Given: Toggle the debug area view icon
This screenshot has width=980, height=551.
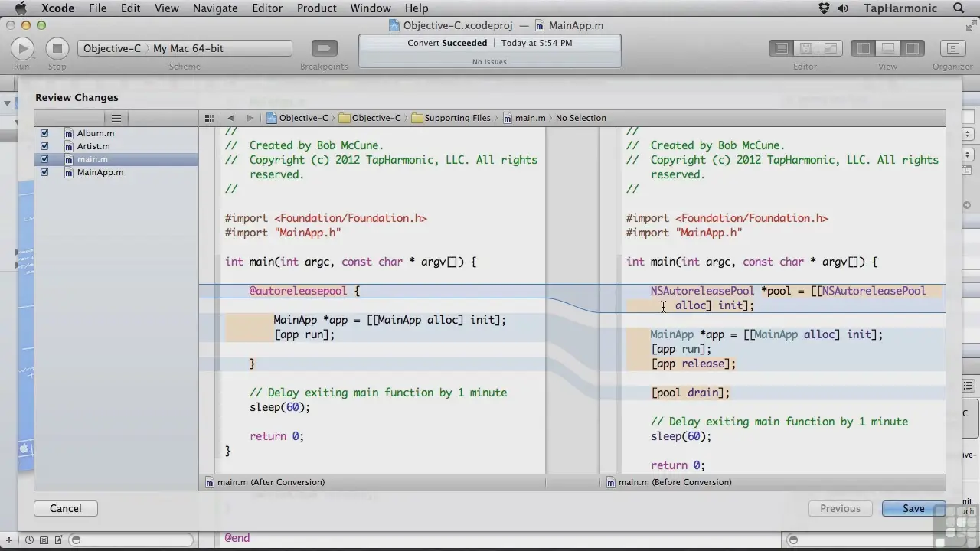Looking at the screenshot, I should tap(887, 48).
